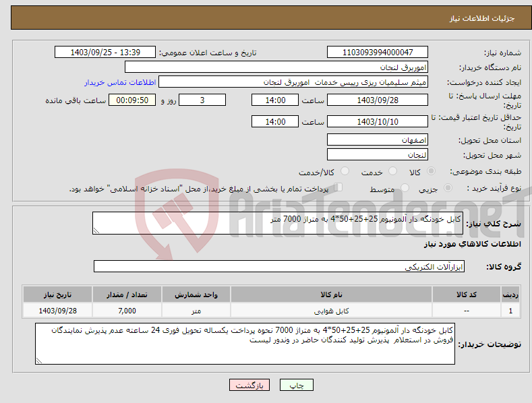Click the goods group field ابزارآلات الکتریکی

click(279, 266)
